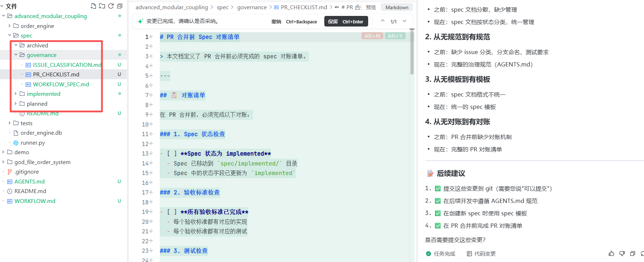
Task: Click the PR_CHECKLIST.md breadcrumb segment
Action: 304,7
